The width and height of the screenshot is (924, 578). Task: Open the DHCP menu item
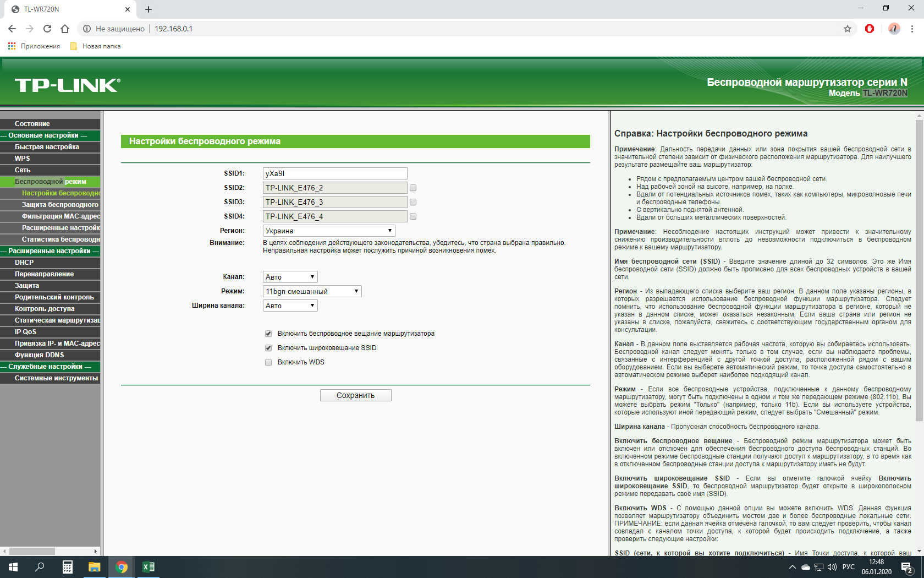coord(50,263)
